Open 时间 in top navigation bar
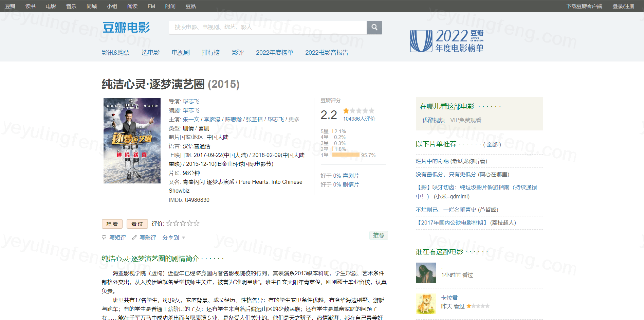The height and width of the screenshot is (320, 644). [170, 6]
